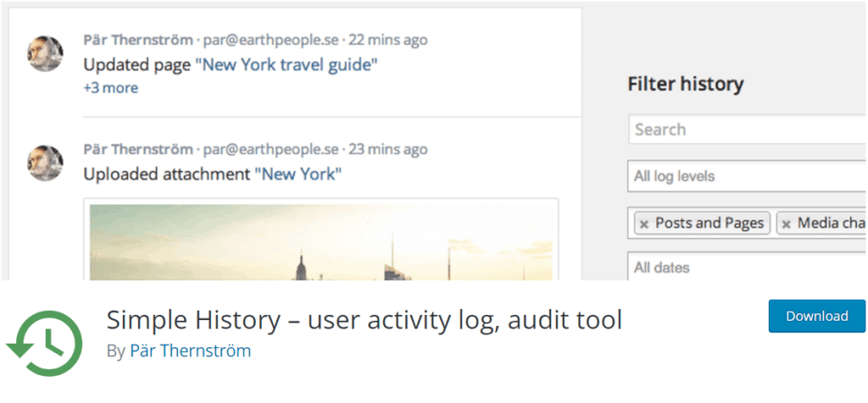Open the New York travel guide link
868x403 pixels.
tap(287, 65)
